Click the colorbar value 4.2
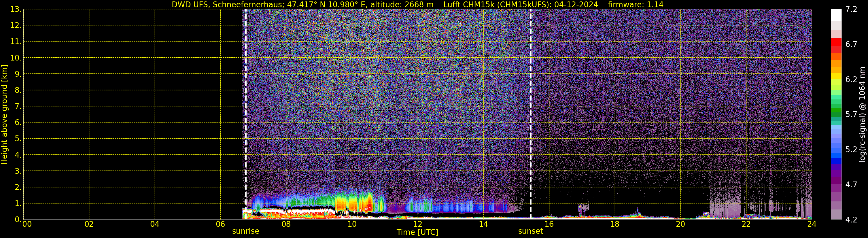Screen dimensions: 868x238 [x=851, y=220]
